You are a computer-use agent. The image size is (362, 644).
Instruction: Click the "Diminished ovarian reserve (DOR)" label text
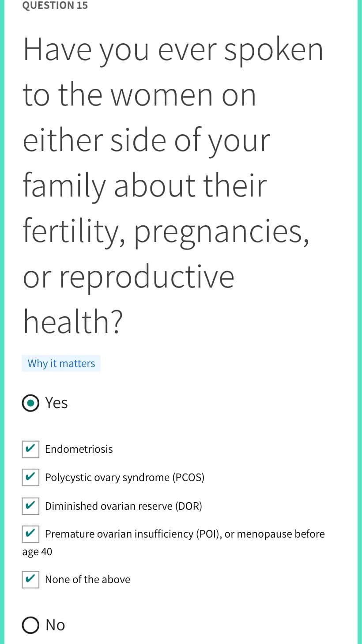(x=124, y=506)
